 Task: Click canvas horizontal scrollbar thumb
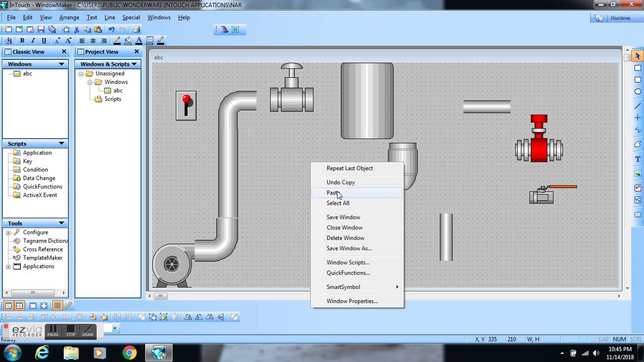tap(160, 296)
